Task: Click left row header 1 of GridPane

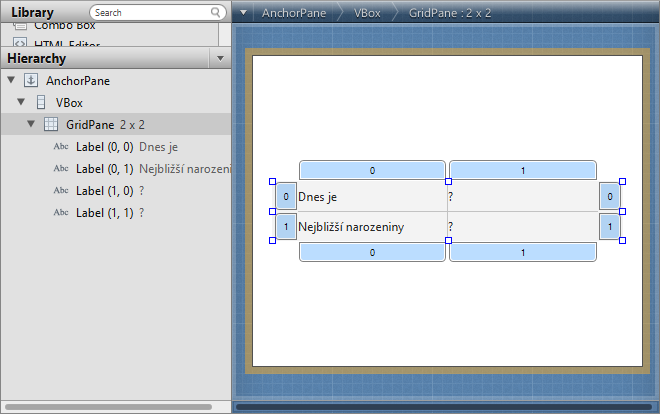Action: point(286,227)
